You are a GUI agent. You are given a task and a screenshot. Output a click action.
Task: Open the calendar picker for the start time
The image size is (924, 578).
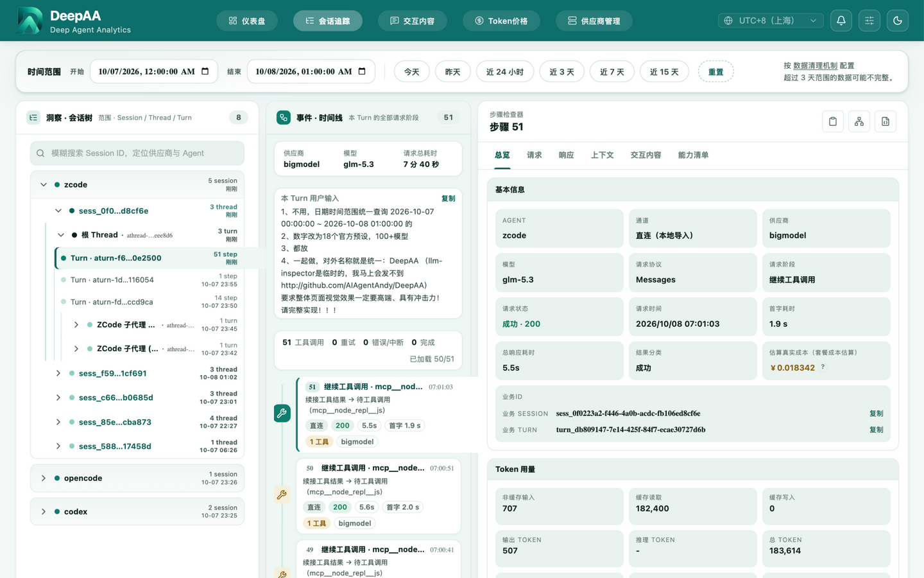pos(205,71)
